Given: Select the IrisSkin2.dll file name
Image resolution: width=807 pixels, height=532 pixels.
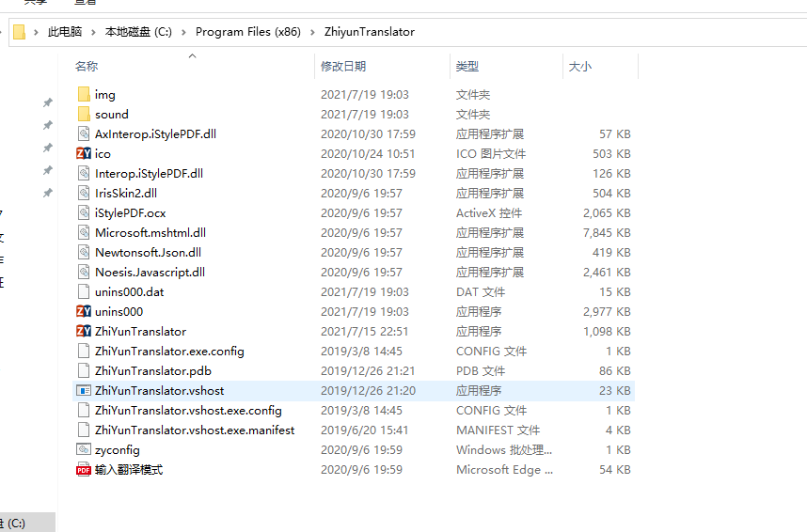Looking at the screenshot, I should [x=126, y=193].
